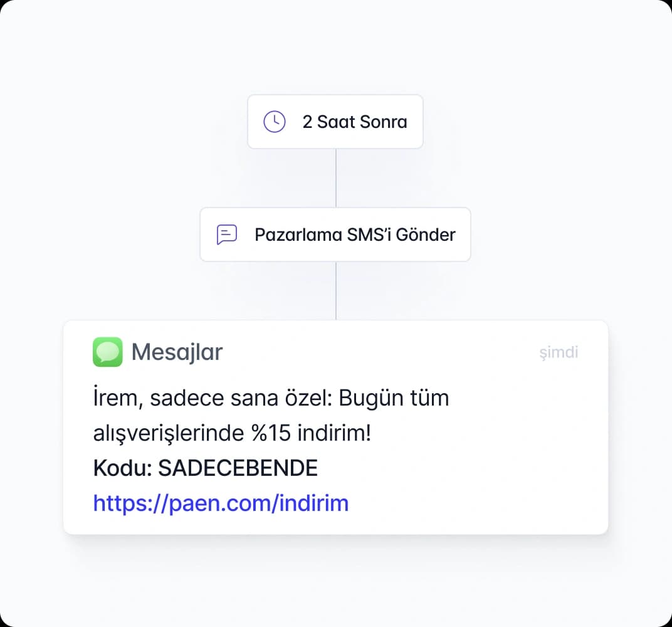Click the SMS chat bubble icon

(226, 234)
